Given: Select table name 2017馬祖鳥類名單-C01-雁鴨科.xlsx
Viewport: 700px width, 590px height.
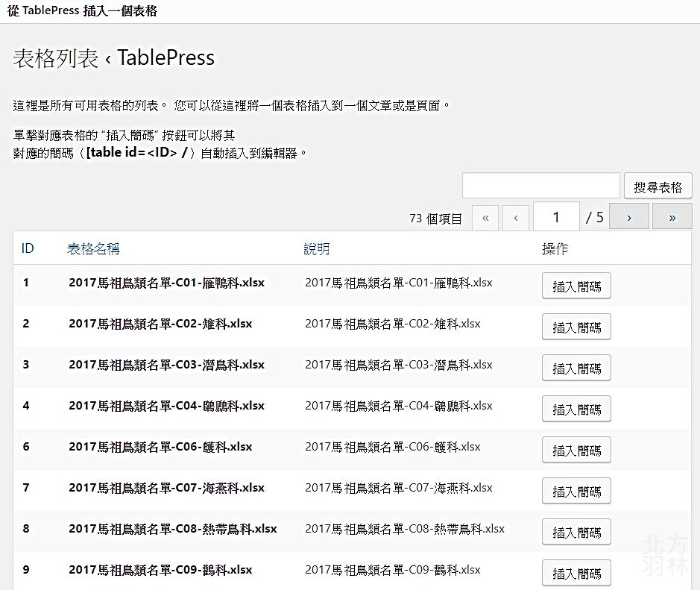Looking at the screenshot, I should click(166, 283).
